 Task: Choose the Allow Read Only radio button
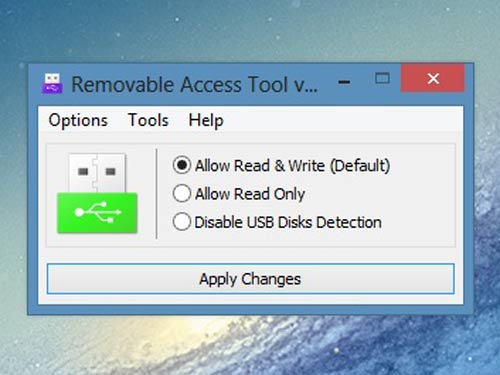(x=182, y=193)
